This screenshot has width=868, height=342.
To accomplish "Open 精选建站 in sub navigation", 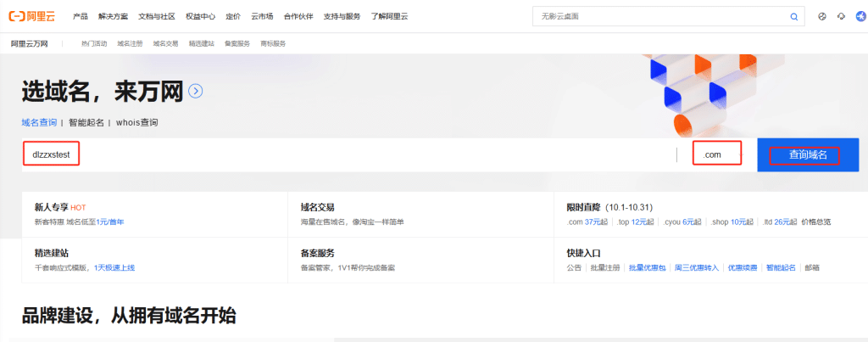I will pos(202,43).
